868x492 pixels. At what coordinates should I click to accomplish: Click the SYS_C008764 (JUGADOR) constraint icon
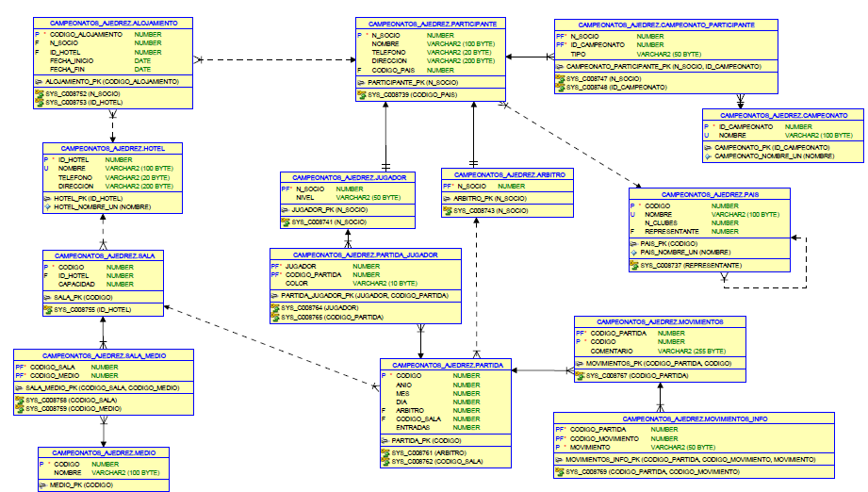[275, 307]
